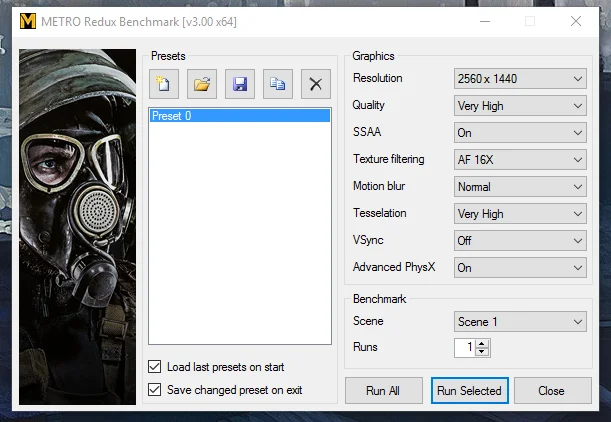This screenshot has height=422, width=611.
Task: Click into the Runs number field
Action: (465, 348)
